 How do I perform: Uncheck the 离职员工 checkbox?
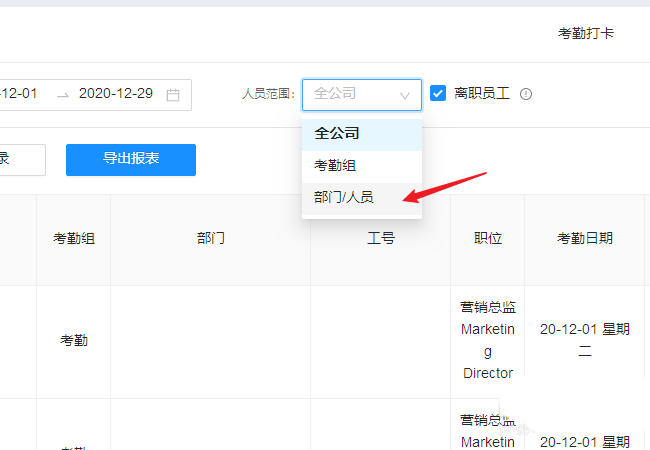(438, 93)
